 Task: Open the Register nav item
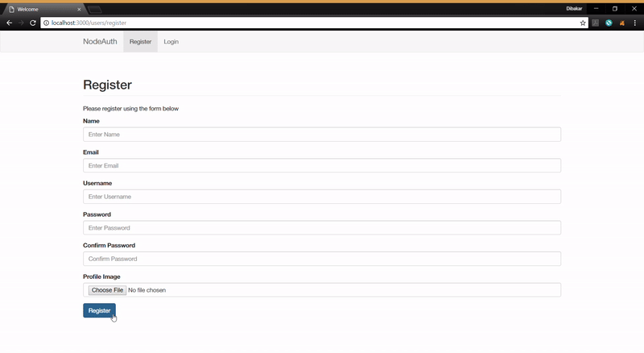(x=140, y=42)
